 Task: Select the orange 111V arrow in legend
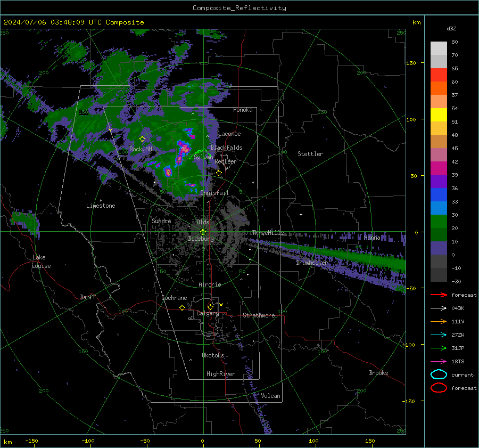pos(439,321)
